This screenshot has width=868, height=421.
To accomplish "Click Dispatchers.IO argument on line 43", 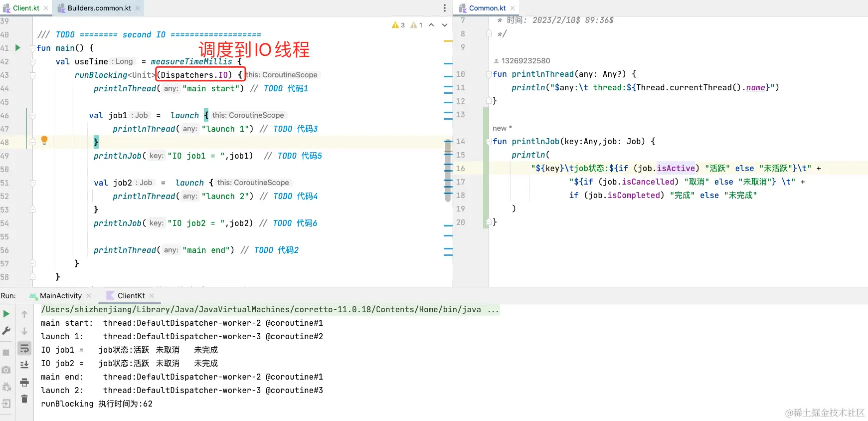I will pos(194,75).
